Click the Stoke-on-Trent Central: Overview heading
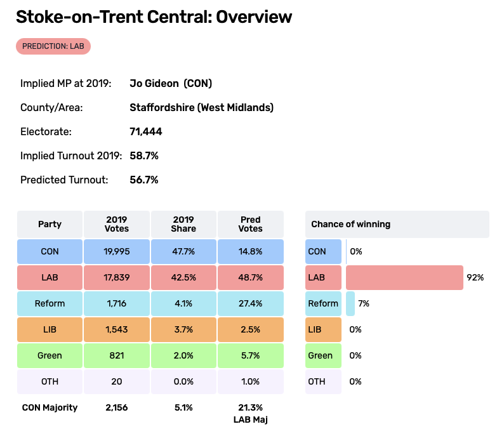 [x=154, y=17]
